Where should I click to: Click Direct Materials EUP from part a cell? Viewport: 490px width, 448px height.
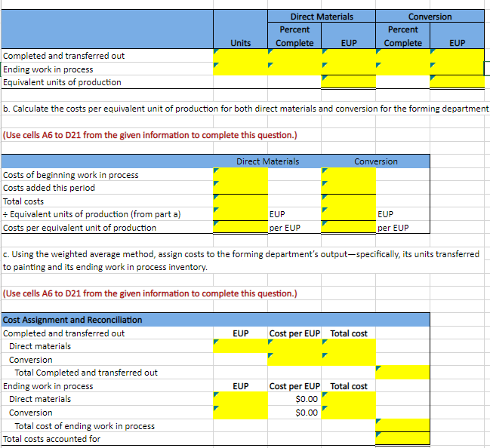click(x=240, y=214)
